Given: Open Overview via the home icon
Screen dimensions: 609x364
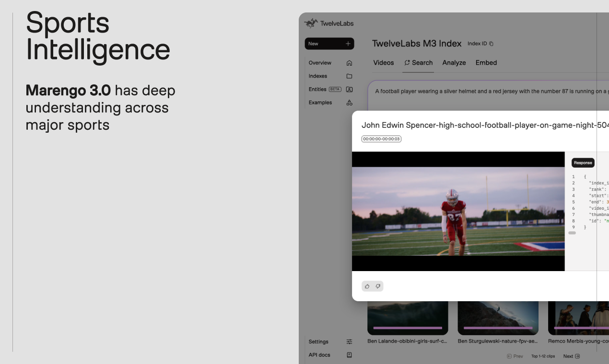Looking at the screenshot, I should point(349,63).
